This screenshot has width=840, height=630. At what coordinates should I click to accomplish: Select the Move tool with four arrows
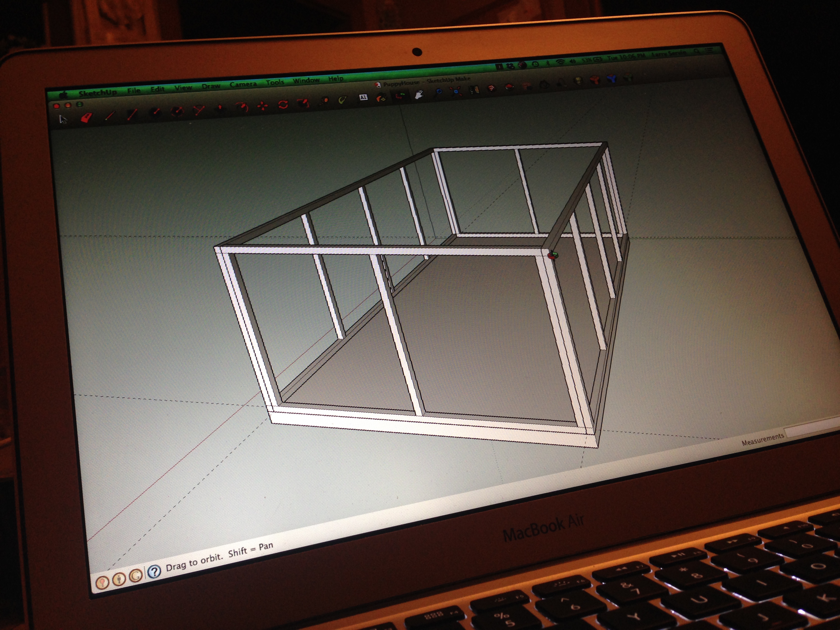tap(262, 106)
